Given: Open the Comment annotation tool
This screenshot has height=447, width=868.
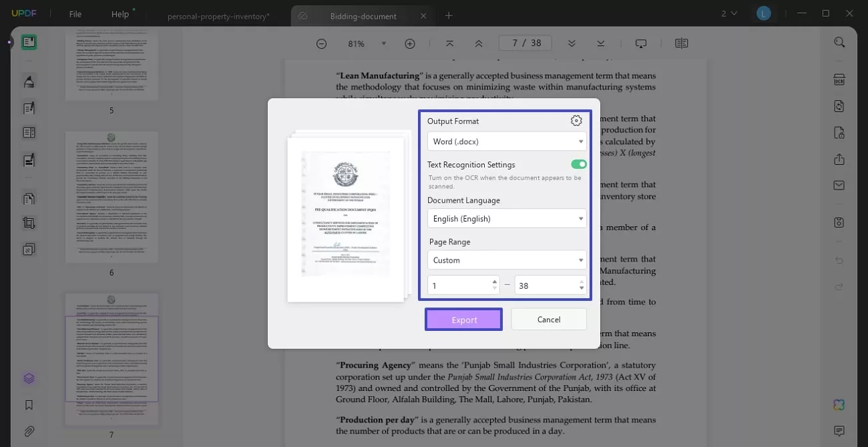Looking at the screenshot, I should tap(29, 81).
